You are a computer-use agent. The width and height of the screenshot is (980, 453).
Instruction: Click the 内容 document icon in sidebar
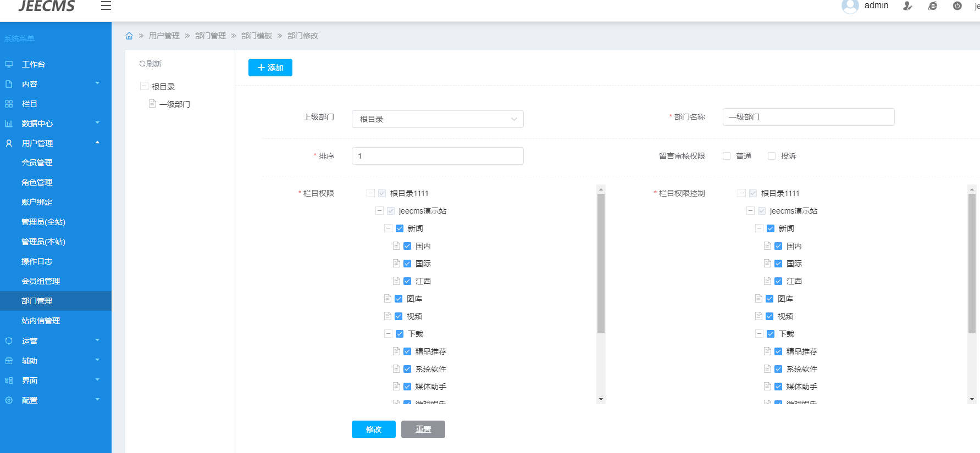click(9, 84)
